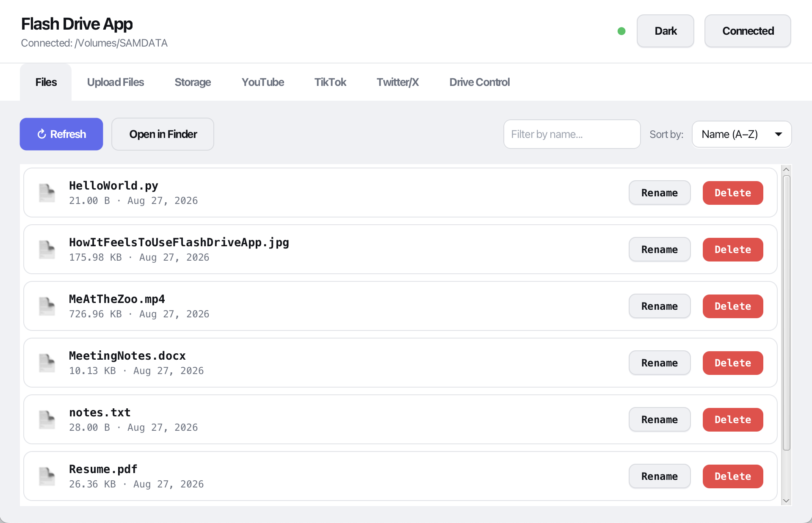Click the MeAtTheZoo.mp4 file name
812x523 pixels.
click(117, 299)
